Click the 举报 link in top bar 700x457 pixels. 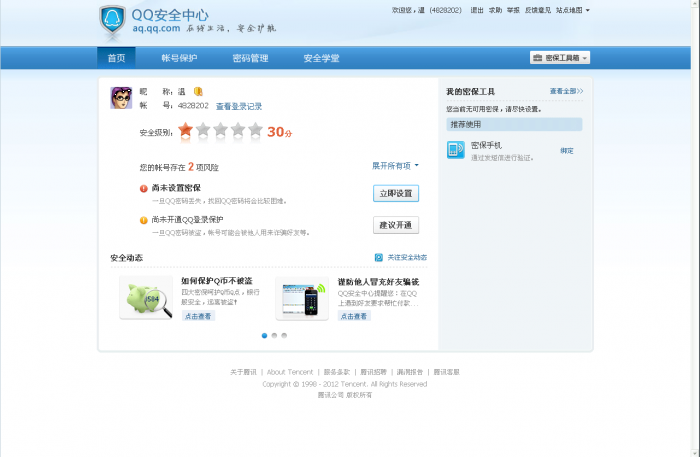point(513,10)
